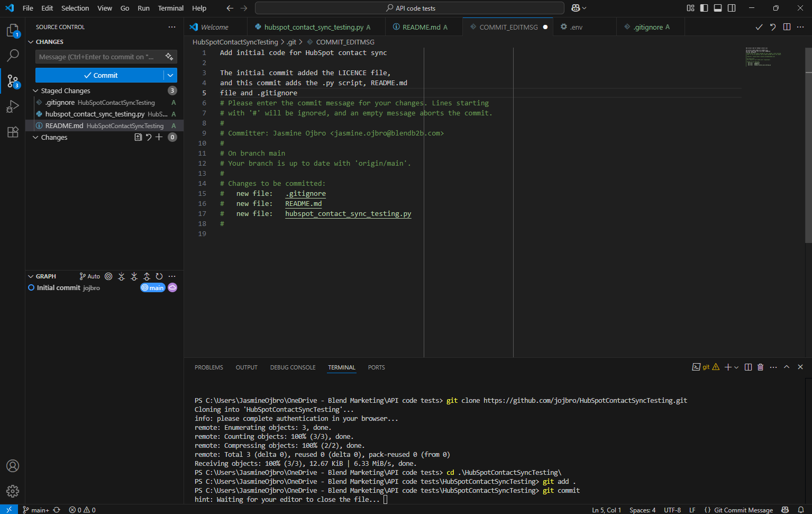Open the Search view
The height and width of the screenshot is (514, 812).
[12, 56]
